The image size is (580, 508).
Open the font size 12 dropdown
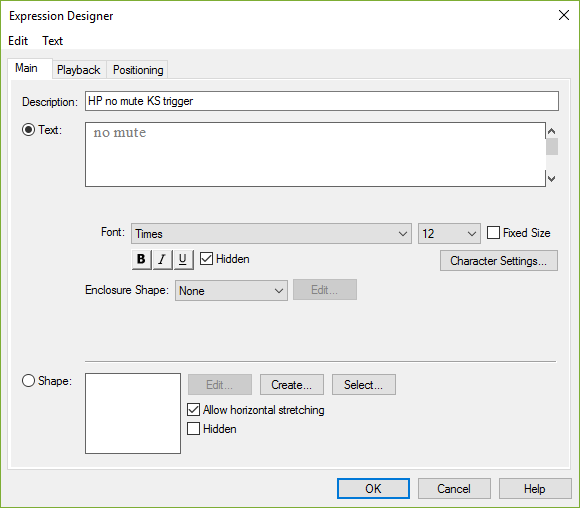(449, 233)
